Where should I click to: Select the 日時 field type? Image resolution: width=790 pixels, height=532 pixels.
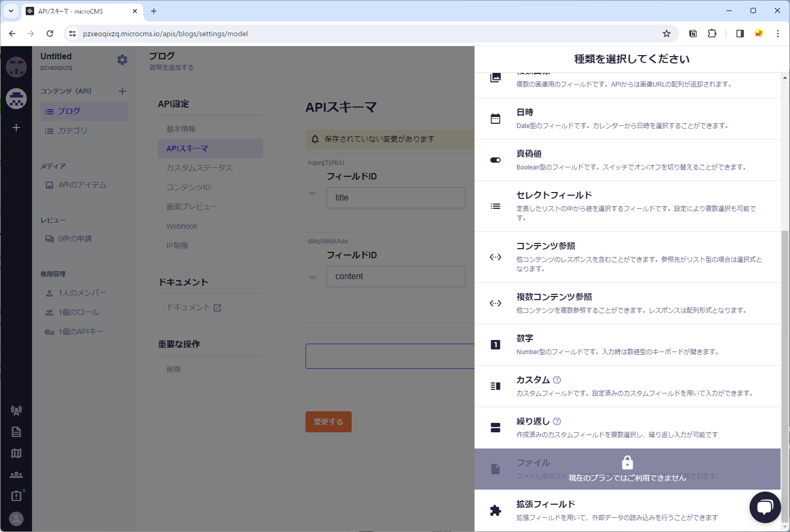(x=627, y=119)
